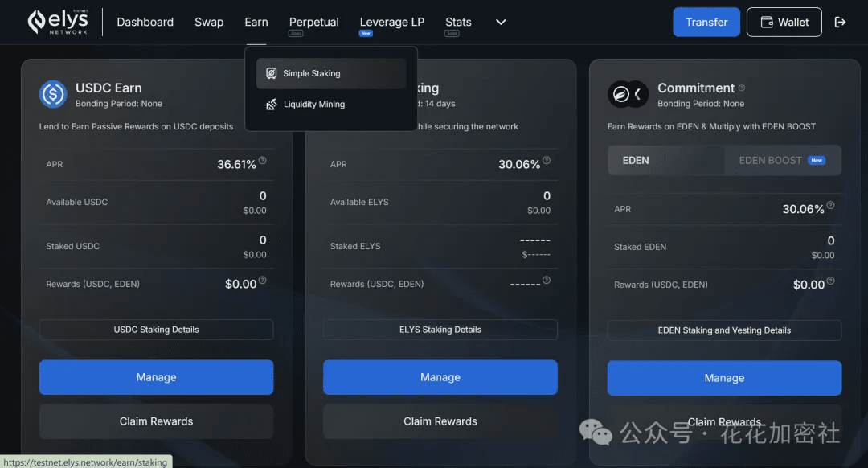
Task: Open USDC Staking Details
Action: click(x=156, y=330)
